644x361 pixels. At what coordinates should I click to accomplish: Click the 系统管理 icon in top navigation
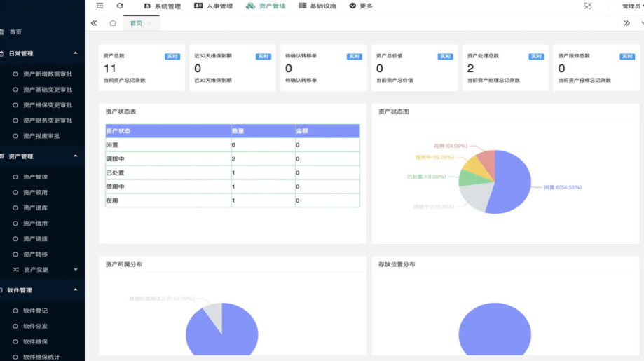point(147,6)
